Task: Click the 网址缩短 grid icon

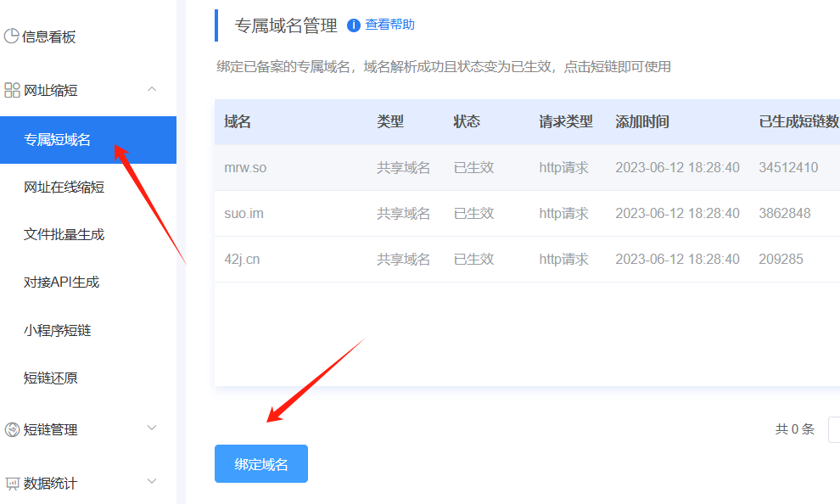Action: tap(12, 90)
